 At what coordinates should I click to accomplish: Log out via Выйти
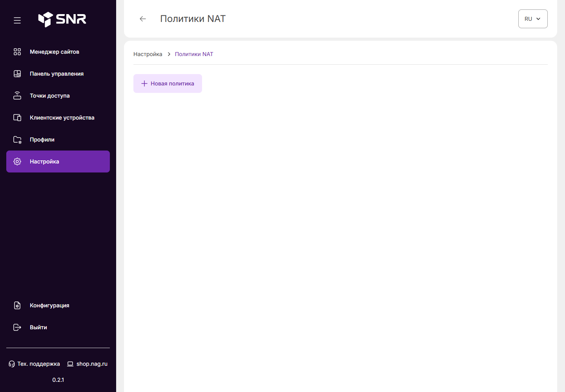tap(58, 327)
